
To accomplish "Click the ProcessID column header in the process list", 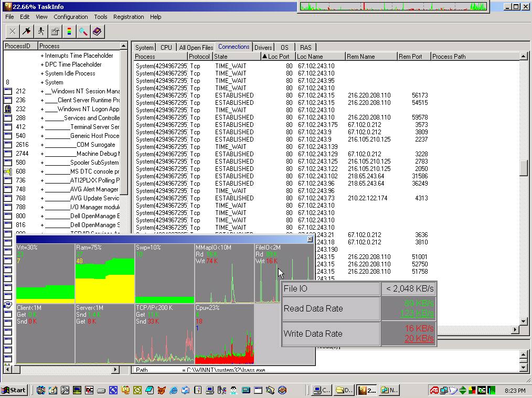I will [x=20, y=46].
